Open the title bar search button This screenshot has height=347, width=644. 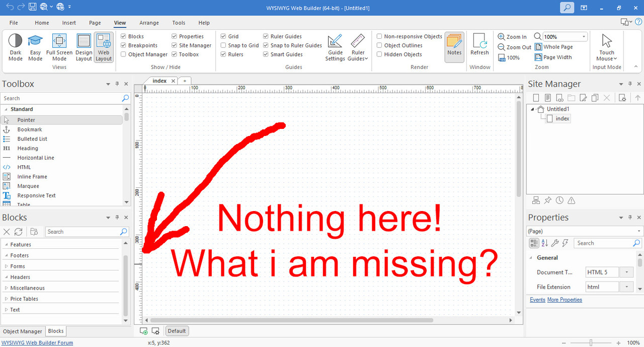567,8
